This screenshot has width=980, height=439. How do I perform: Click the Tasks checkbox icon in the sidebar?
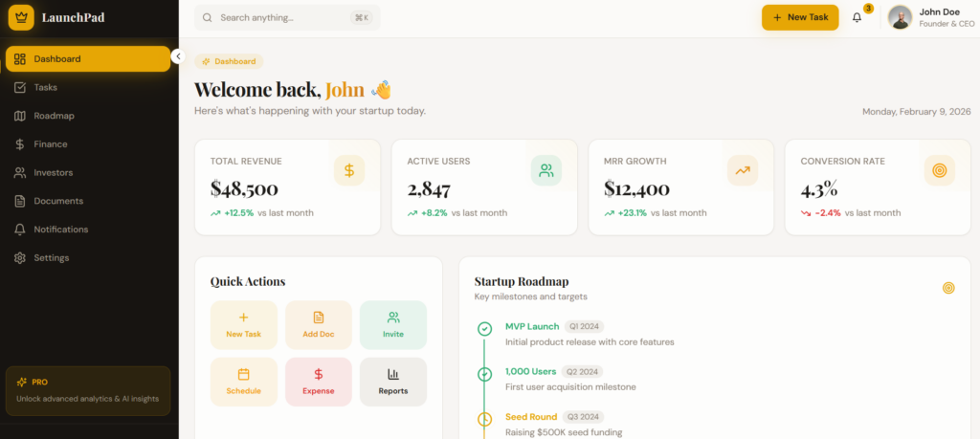pyautogui.click(x=20, y=87)
